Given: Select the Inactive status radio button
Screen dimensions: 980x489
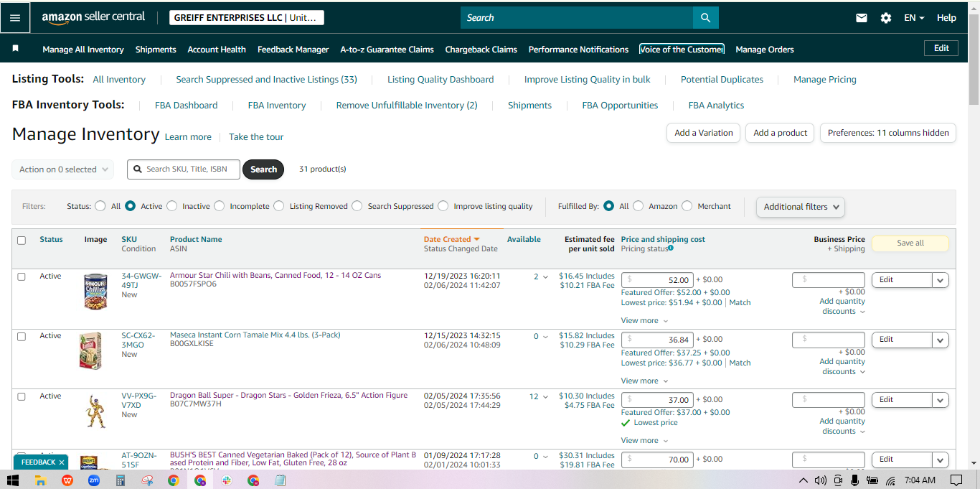Looking at the screenshot, I should (x=171, y=206).
